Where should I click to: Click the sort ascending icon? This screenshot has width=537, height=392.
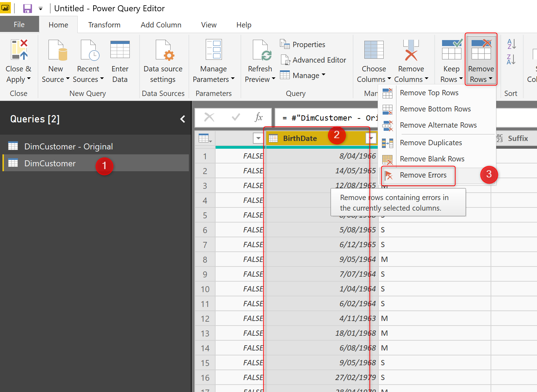(x=511, y=44)
